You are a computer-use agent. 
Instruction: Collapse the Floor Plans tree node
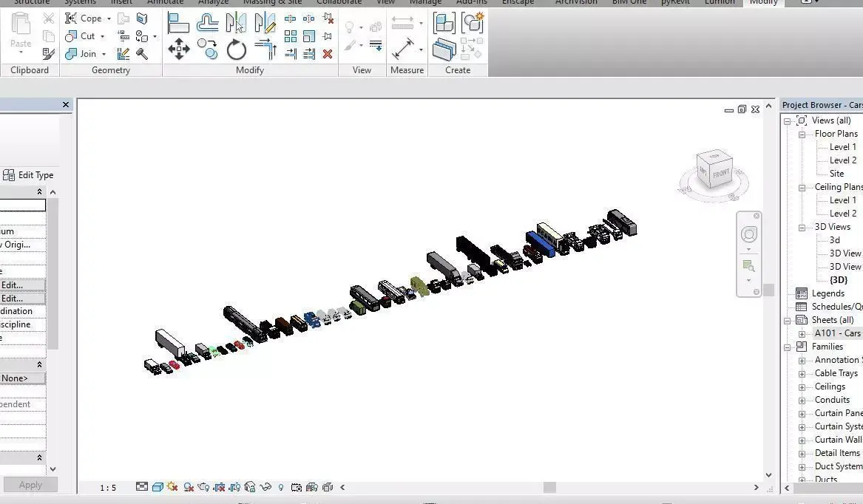coord(801,133)
